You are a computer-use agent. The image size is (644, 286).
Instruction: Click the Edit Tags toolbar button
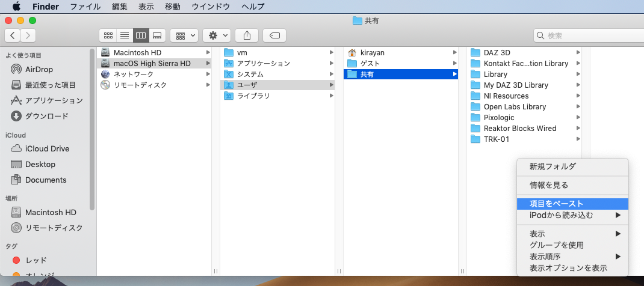274,35
